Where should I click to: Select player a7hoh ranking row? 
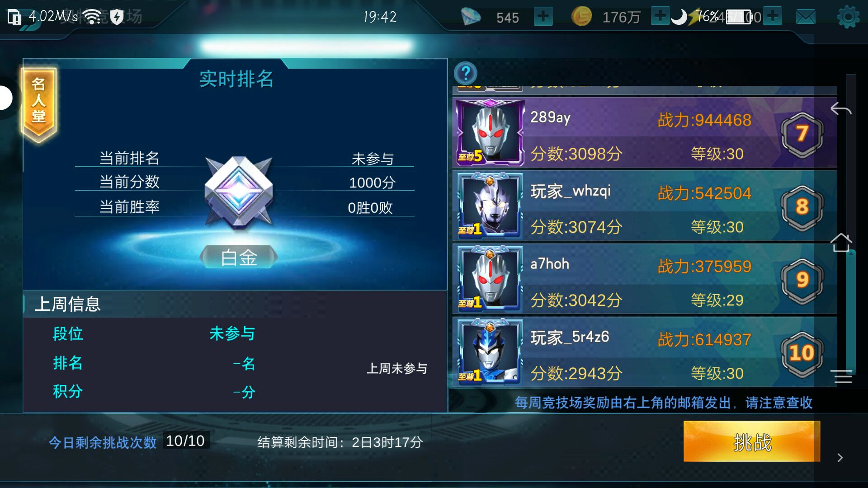pos(645,279)
